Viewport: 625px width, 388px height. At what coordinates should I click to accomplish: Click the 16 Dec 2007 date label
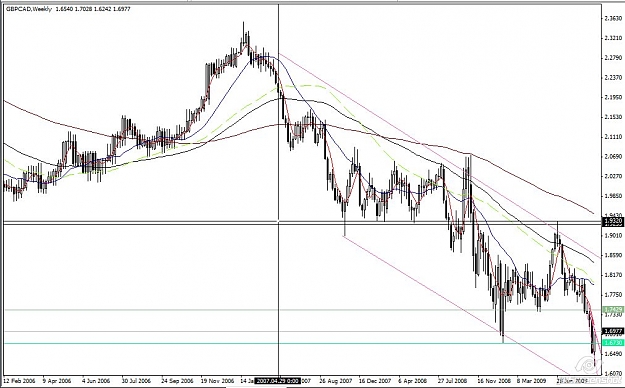pyautogui.click(x=375, y=381)
